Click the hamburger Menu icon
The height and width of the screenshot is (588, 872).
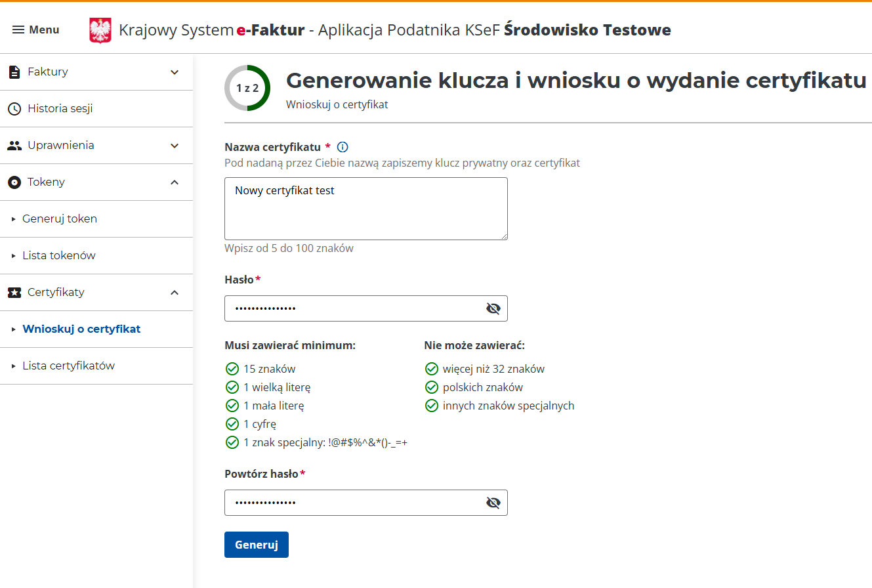[18, 30]
